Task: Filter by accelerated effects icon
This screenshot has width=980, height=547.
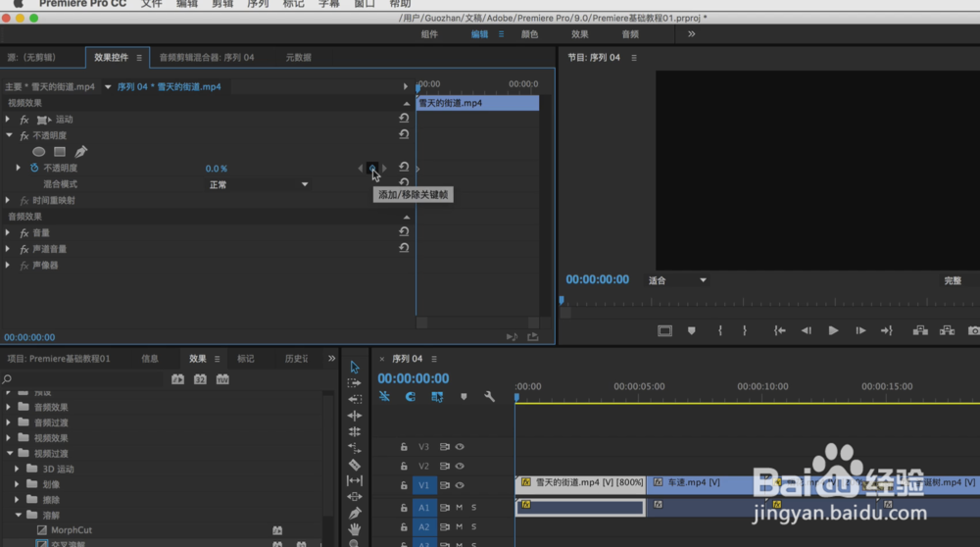Action: (177, 378)
